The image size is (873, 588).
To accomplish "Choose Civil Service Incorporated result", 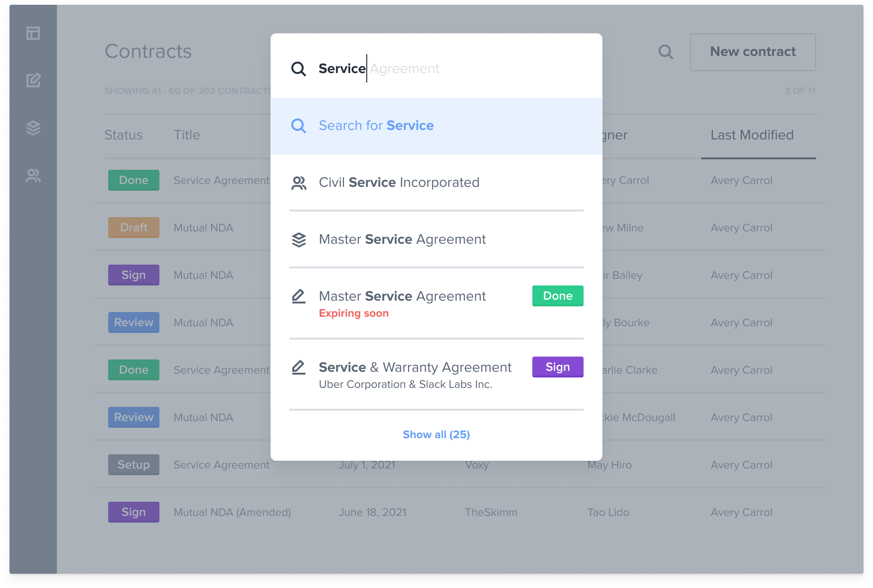I will [436, 183].
